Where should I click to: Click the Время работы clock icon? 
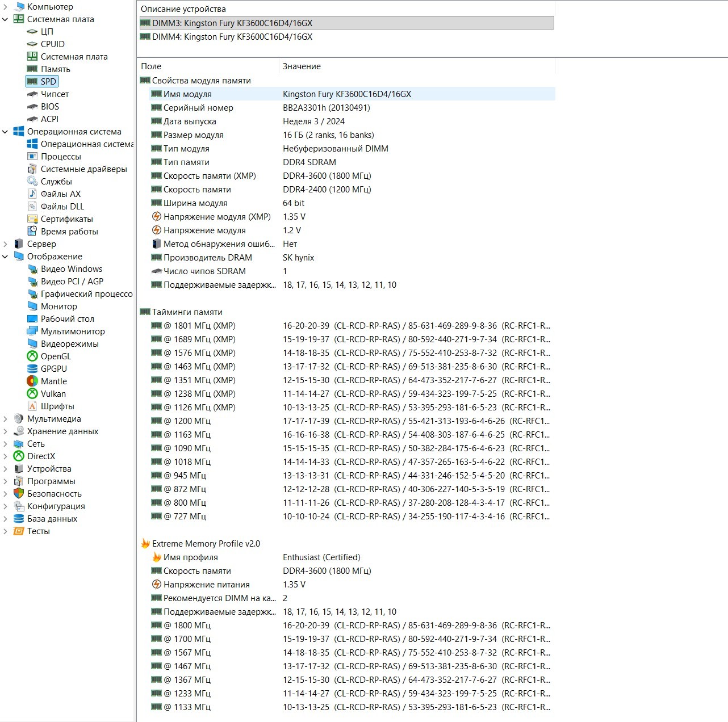[x=32, y=231]
